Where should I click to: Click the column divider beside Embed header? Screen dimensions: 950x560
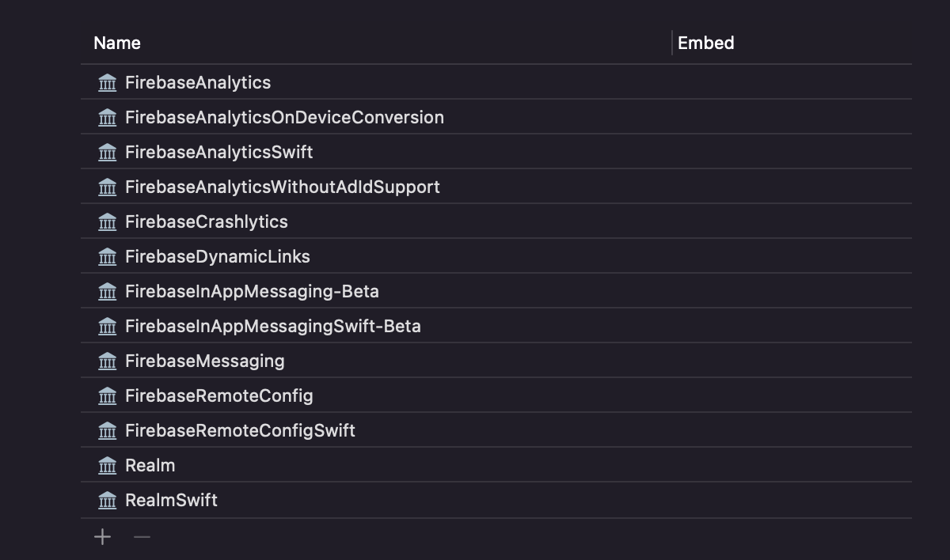[672, 43]
